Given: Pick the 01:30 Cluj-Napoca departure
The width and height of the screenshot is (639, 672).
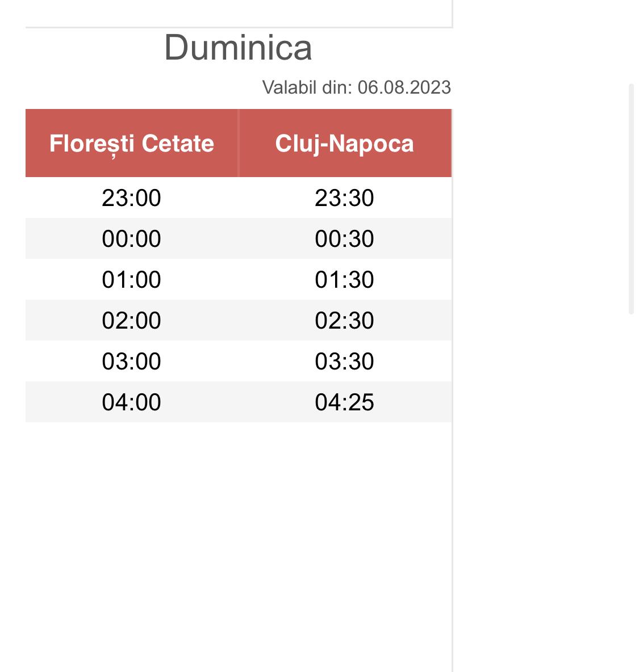Looking at the screenshot, I should 344,280.
